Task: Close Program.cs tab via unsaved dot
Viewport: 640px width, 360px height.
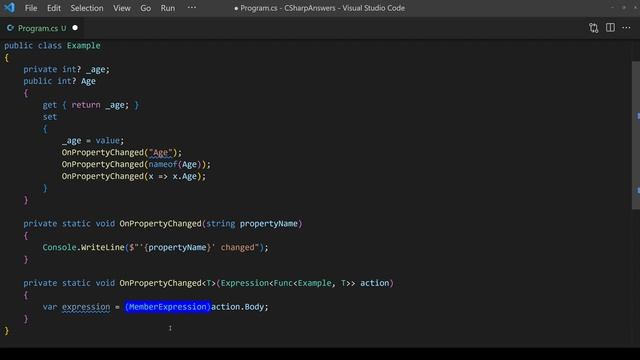Action: pyautogui.click(x=75, y=28)
